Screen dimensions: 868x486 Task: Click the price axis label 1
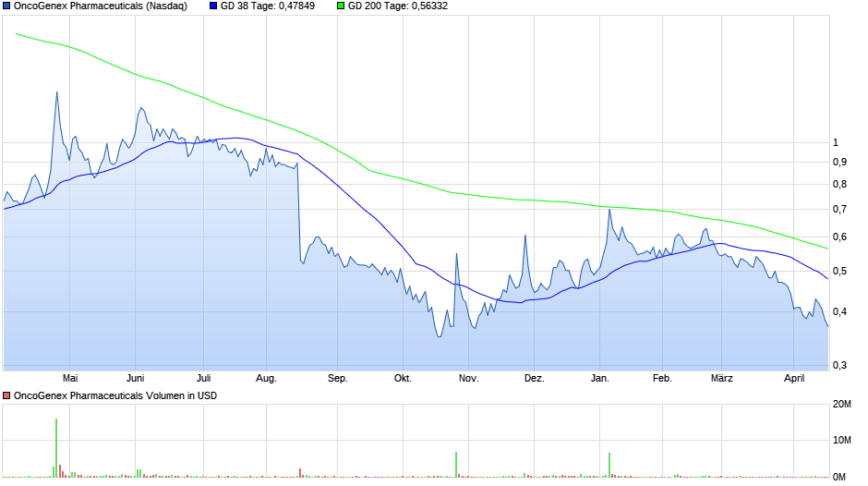click(835, 142)
